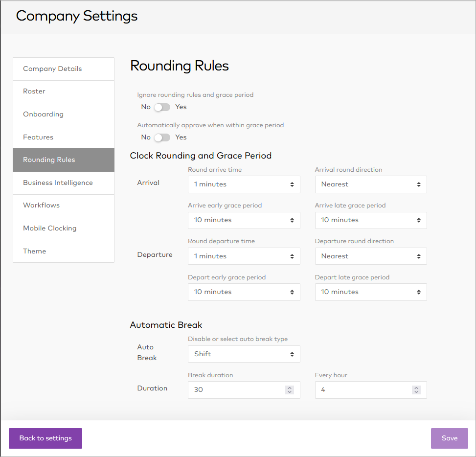This screenshot has width=476, height=457.
Task: Toggle Ignore rounding rules and grace period switch
Action: coord(162,107)
